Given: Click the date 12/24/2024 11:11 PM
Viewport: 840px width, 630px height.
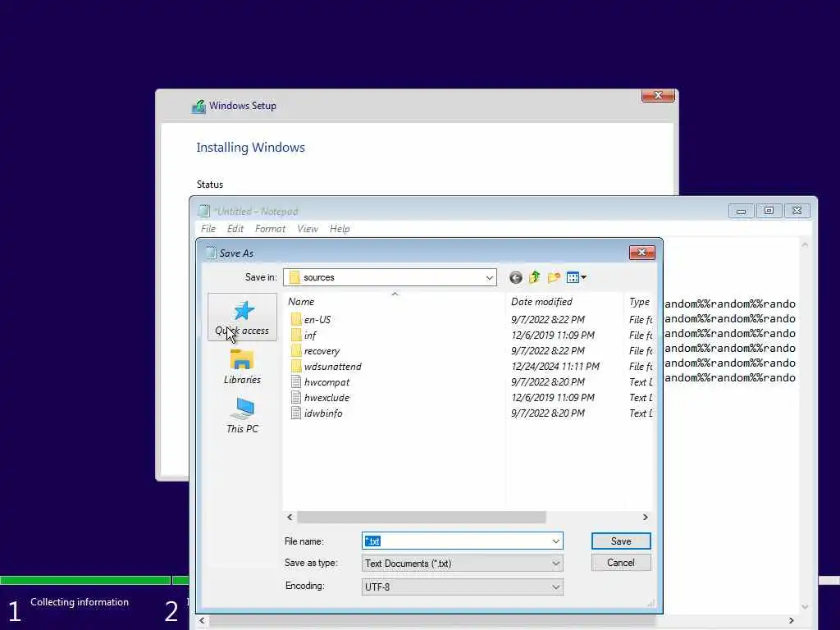Looking at the screenshot, I should [x=555, y=367].
